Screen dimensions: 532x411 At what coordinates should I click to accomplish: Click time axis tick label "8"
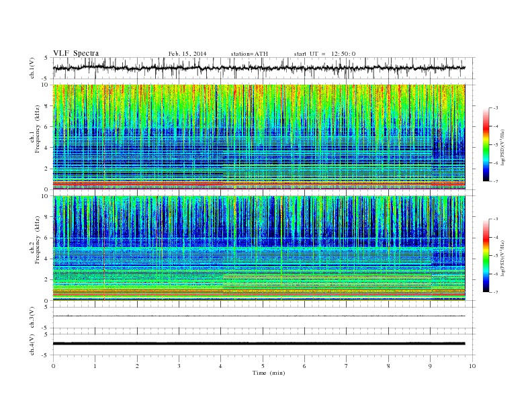(x=388, y=366)
